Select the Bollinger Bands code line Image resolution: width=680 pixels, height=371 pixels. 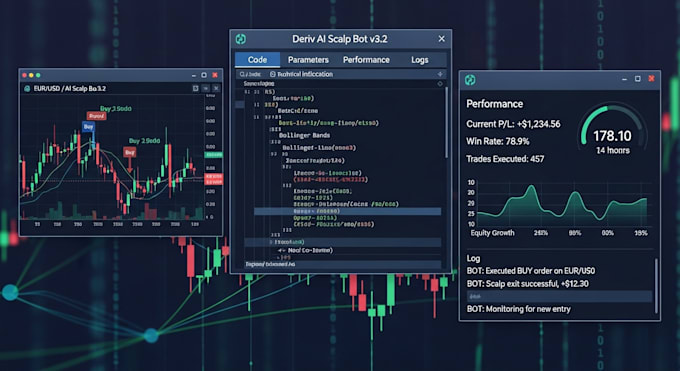(x=304, y=135)
